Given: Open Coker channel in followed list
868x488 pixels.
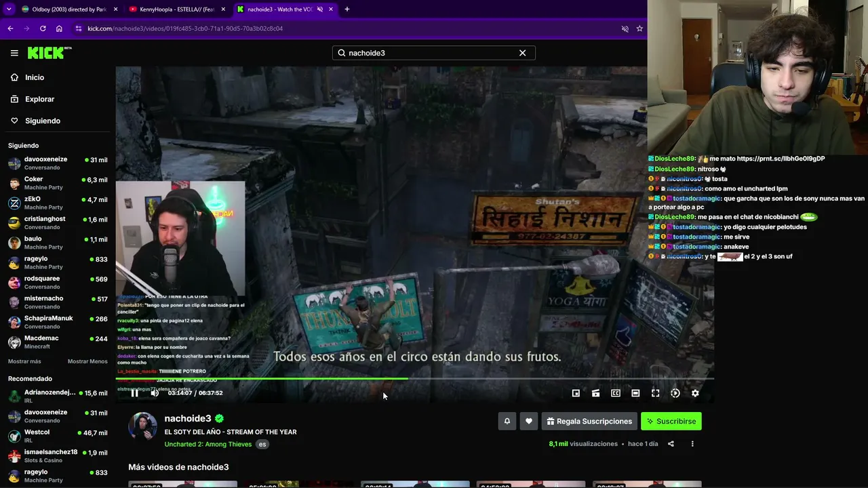Looking at the screenshot, I should coord(58,183).
